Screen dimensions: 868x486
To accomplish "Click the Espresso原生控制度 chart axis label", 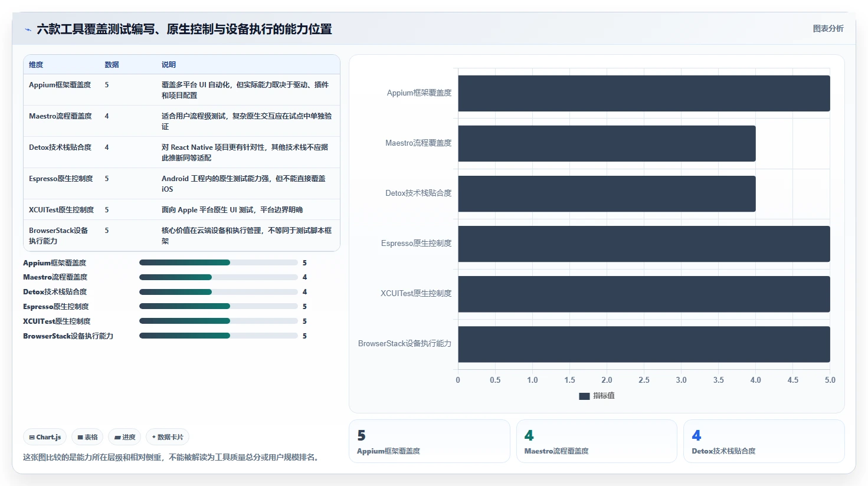I will click(x=416, y=244).
